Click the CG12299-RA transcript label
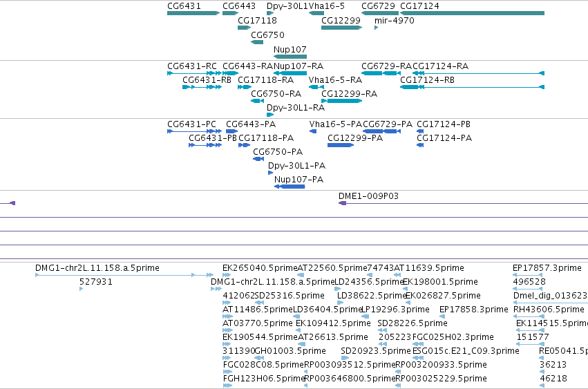Screen dimensions: 588x389 coord(349,94)
